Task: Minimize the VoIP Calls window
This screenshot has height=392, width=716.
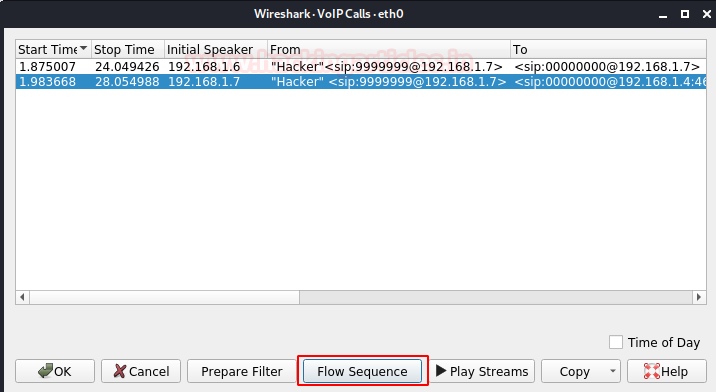Action: coord(663,16)
